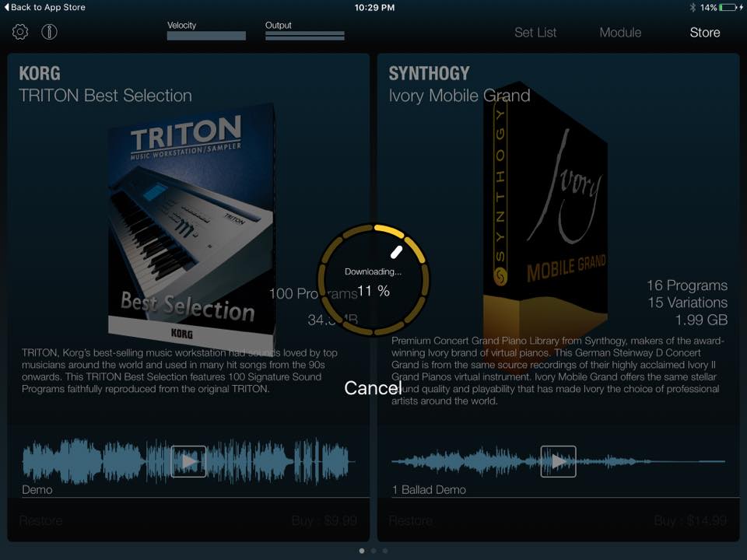Open the settings gear icon
Viewport: 747px width, 560px height.
pyautogui.click(x=19, y=31)
